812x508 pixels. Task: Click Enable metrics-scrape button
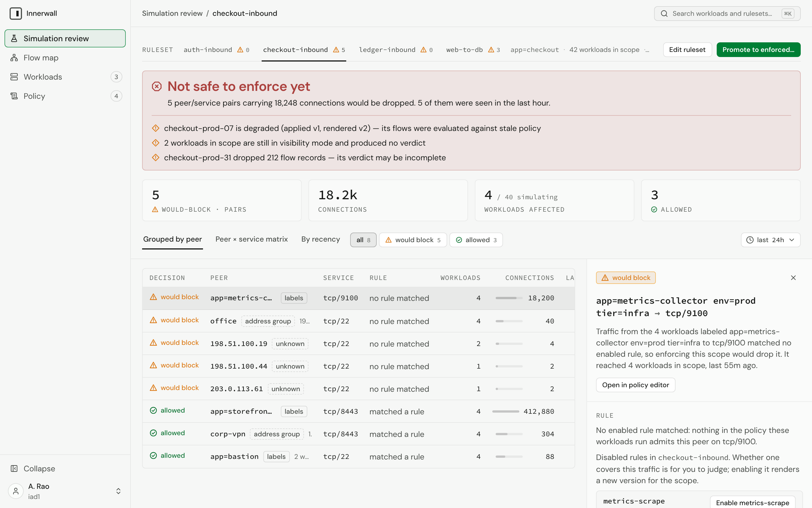(753, 502)
